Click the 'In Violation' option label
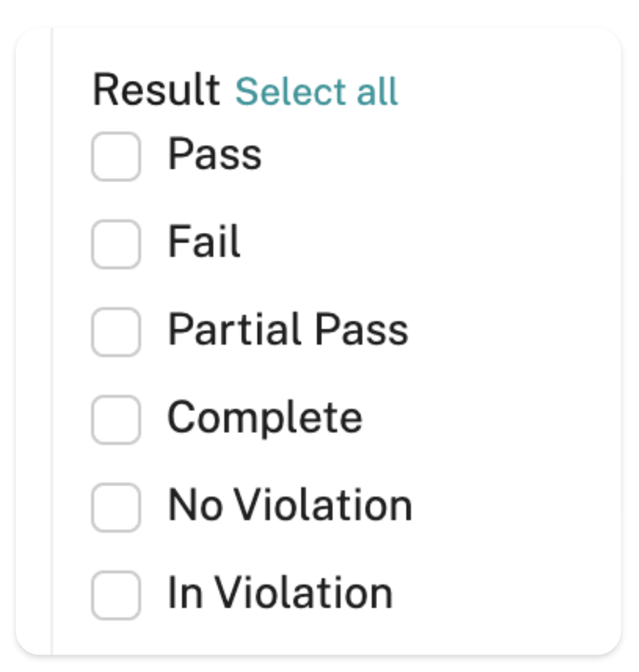 280,594
